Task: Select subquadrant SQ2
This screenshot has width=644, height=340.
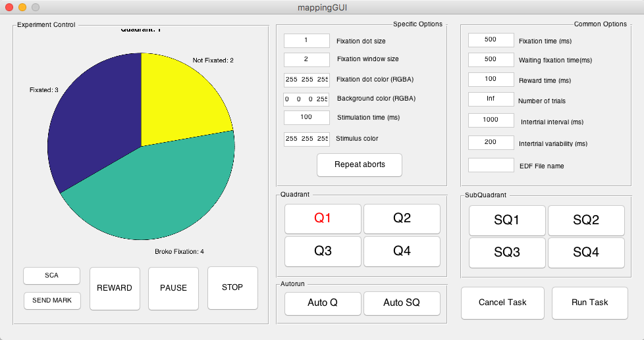Action: pyautogui.click(x=586, y=220)
